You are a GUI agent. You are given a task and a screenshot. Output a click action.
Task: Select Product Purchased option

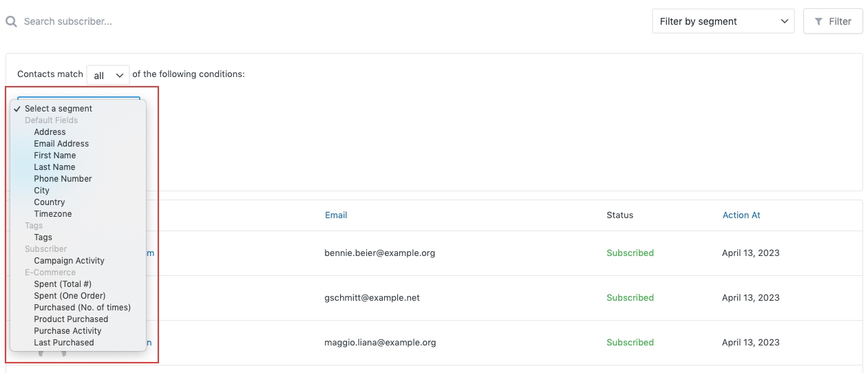71,319
